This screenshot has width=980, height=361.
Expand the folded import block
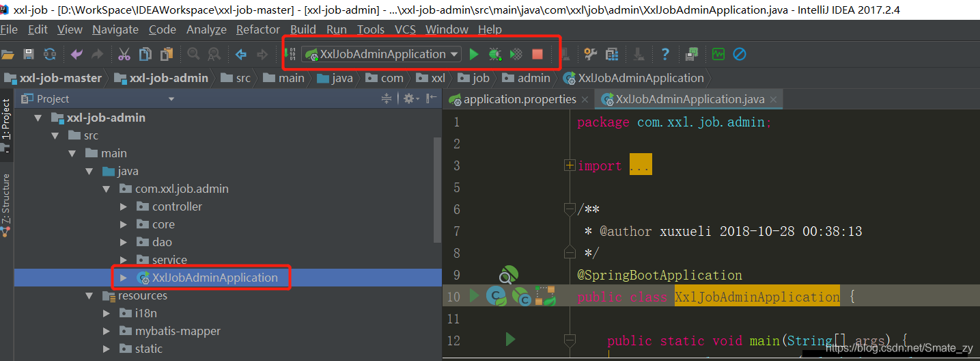570,165
